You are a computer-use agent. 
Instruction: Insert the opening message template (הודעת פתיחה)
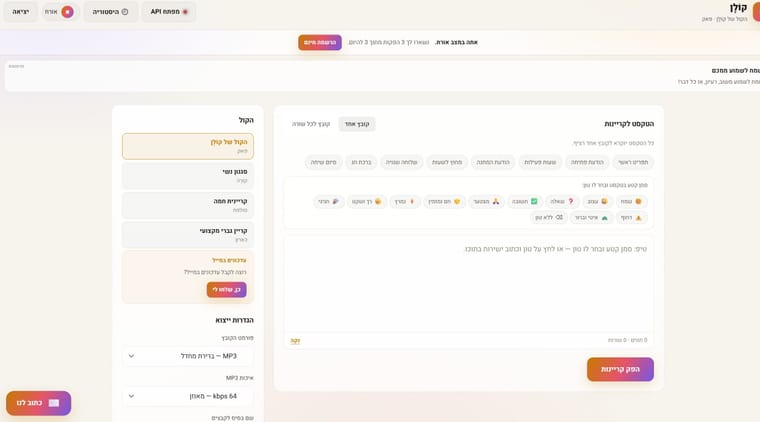pos(587,162)
